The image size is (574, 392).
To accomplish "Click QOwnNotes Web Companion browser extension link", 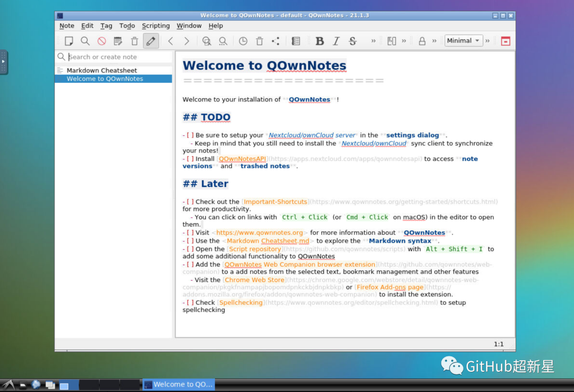I will point(300,265).
